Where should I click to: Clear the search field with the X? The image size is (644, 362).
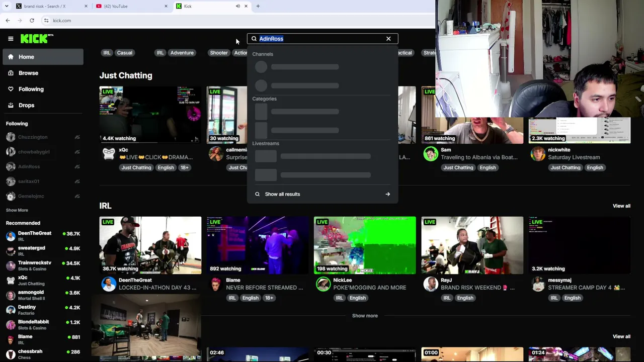tap(388, 39)
